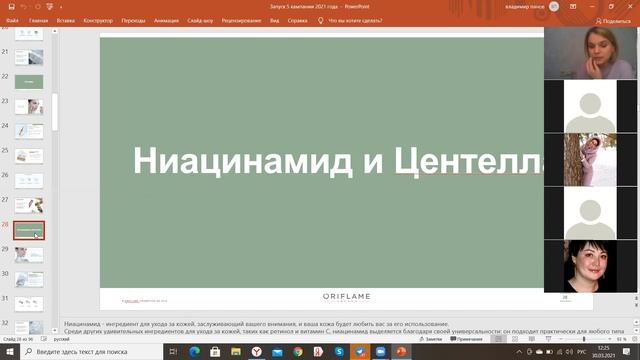Click the zoom in plus button
The width and height of the screenshot is (640, 360).
click(x=610, y=339)
